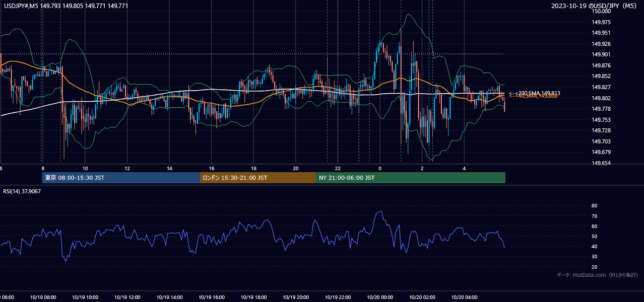Click the 東京 08:00-15:30 JST session bar
This screenshot has width=644, height=302.
tap(121, 178)
